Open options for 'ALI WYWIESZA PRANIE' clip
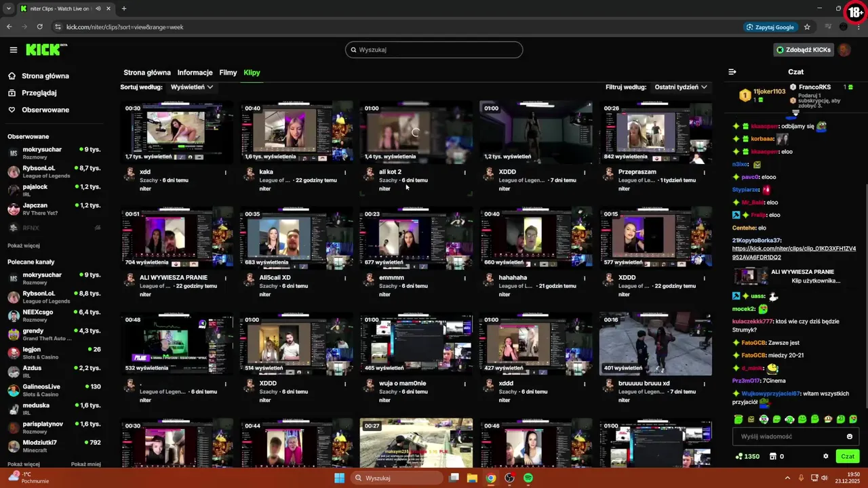 (226, 278)
